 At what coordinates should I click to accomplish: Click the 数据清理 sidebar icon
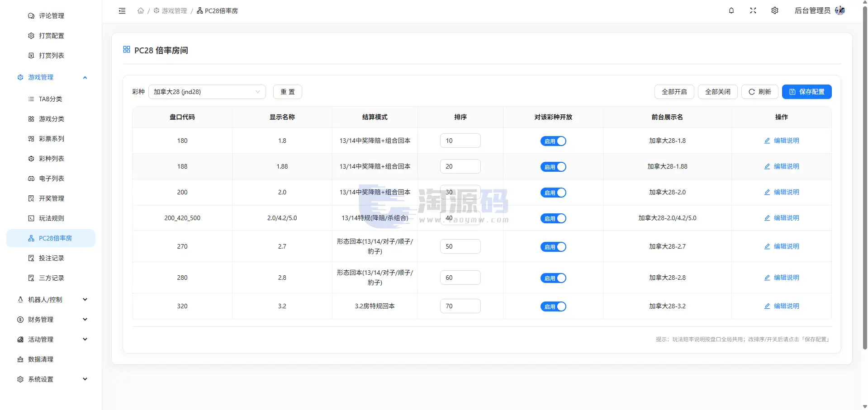coord(20,359)
